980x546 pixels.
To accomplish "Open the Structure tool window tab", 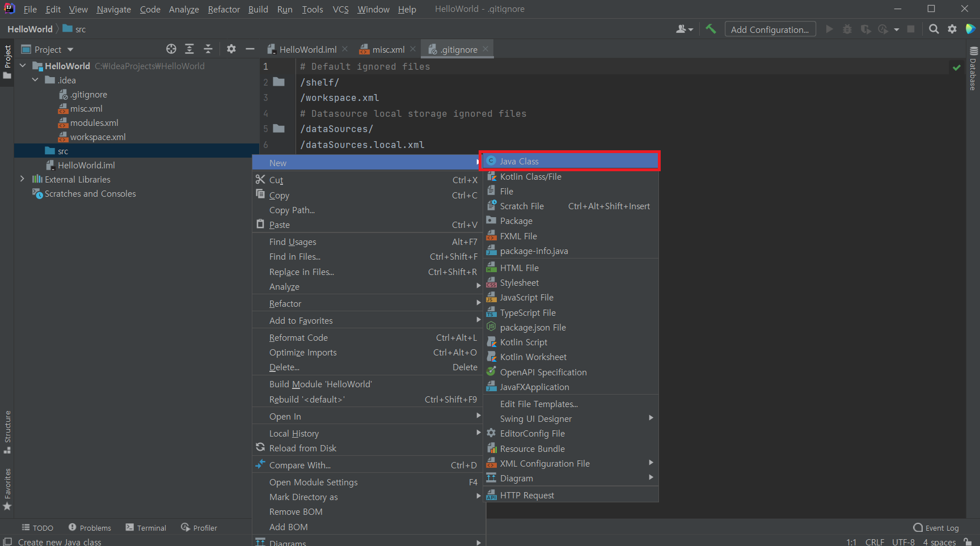I will point(7,432).
